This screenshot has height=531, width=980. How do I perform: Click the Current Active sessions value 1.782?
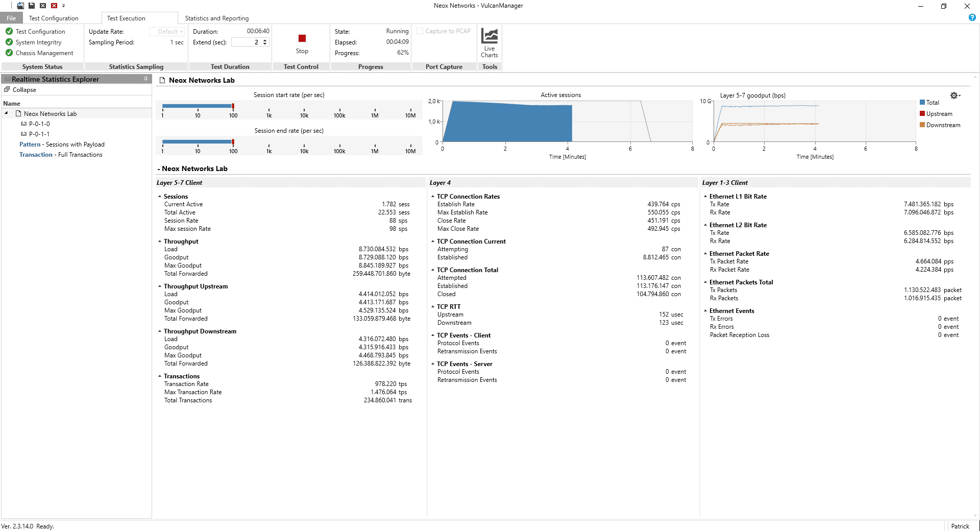389,204
